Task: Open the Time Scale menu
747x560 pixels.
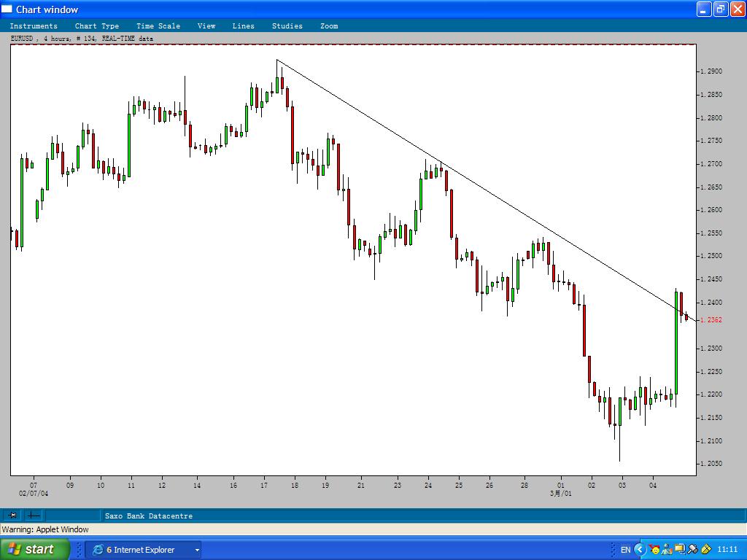Action: pyautogui.click(x=158, y=26)
